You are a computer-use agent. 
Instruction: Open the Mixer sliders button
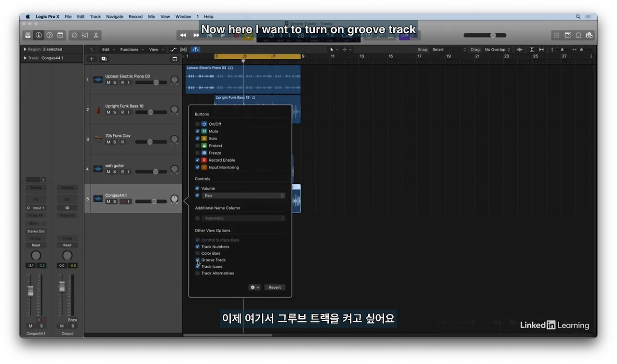point(85,35)
